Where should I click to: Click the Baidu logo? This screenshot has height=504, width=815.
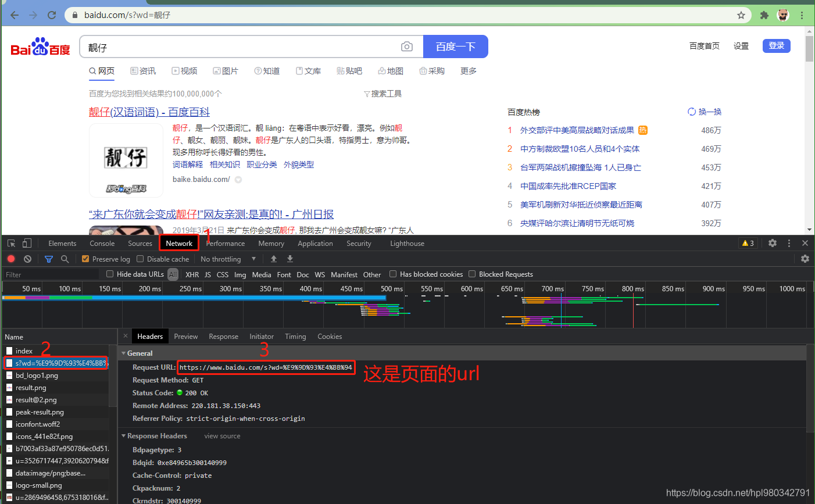[x=41, y=47]
